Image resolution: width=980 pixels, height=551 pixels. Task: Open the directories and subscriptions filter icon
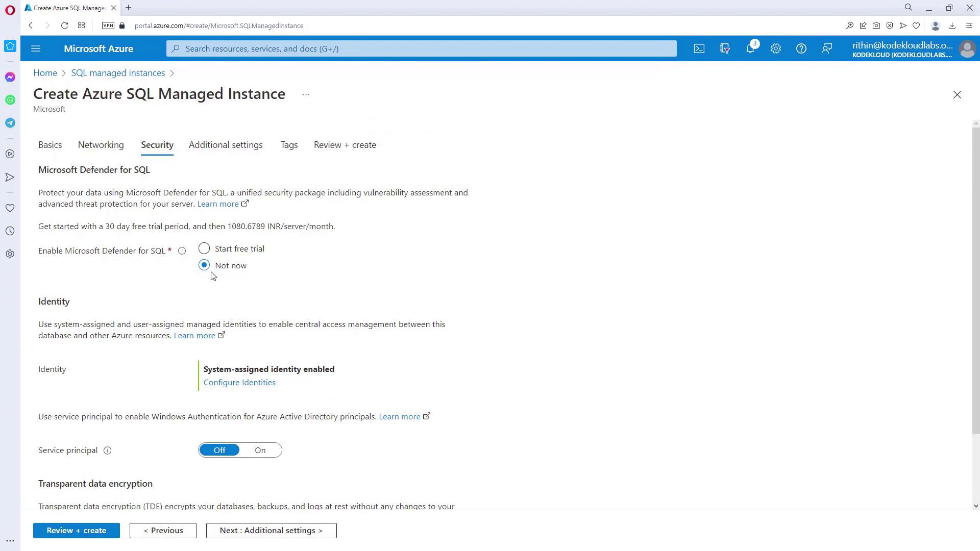pos(725,48)
